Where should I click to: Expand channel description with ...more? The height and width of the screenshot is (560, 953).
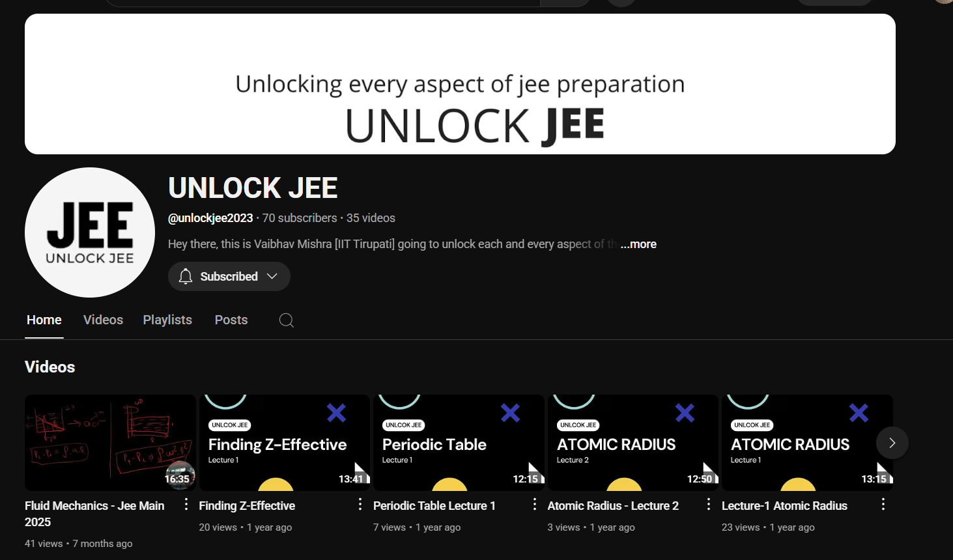click(x=638, y=244)
